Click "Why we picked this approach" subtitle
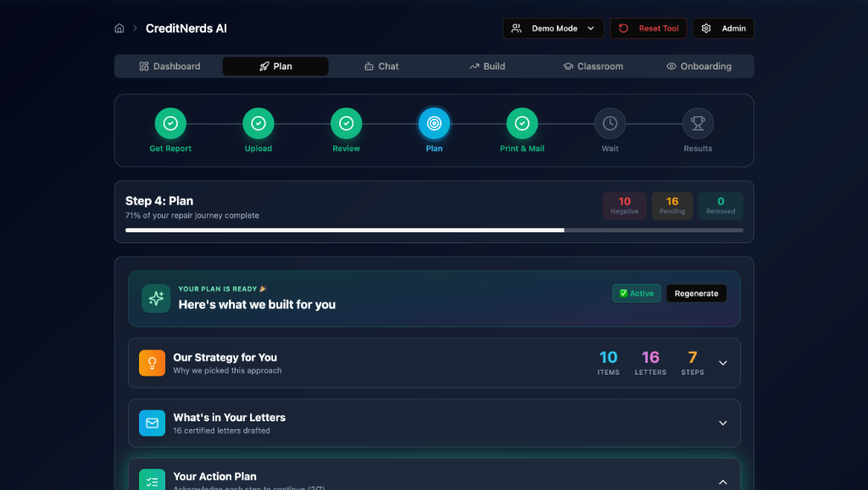This screenshot has width=868, height=490. [227, 371]
